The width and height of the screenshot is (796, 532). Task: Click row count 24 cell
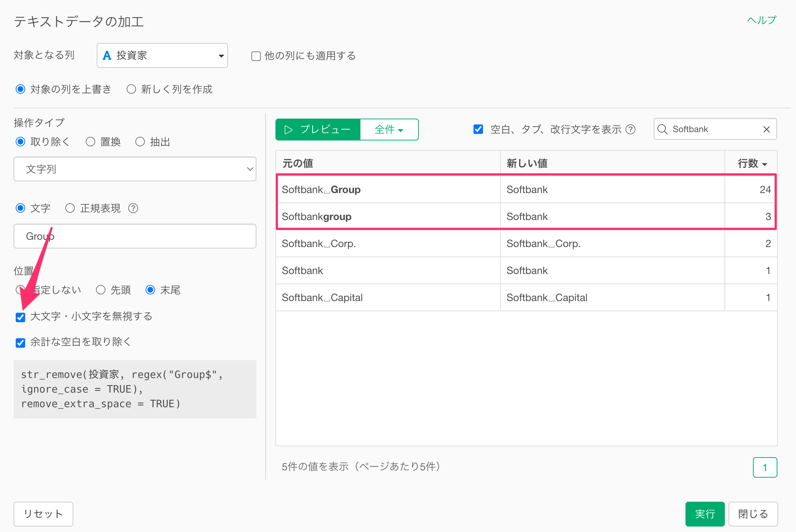click(x=751, y=189)
